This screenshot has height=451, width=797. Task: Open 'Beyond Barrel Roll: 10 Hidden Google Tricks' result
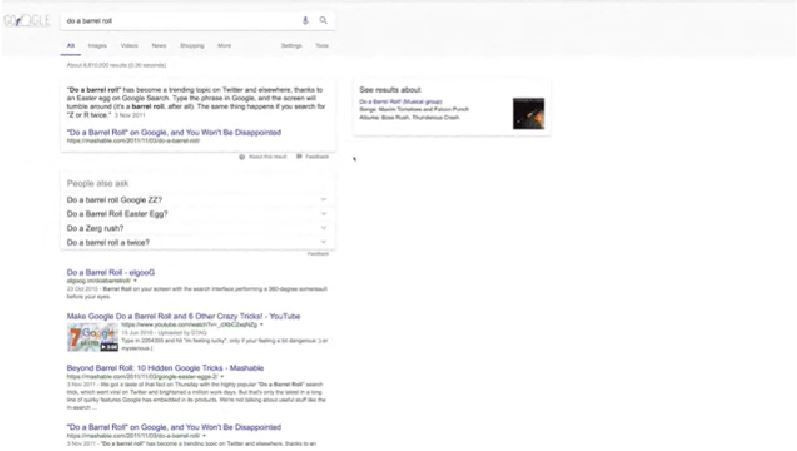click(165, 368)
